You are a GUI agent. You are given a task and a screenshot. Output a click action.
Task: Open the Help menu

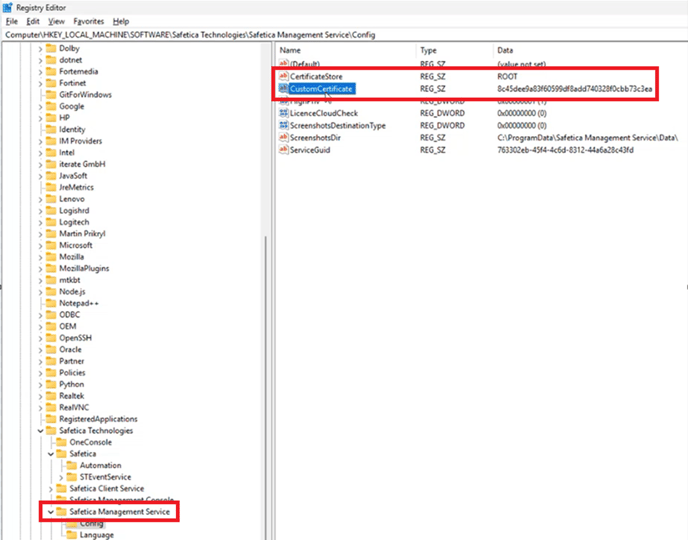(x=121, y=21)
